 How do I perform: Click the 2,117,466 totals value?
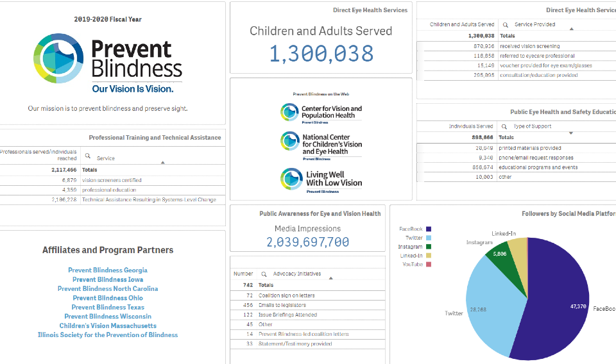pyautogui.click(x=64, y=170)
